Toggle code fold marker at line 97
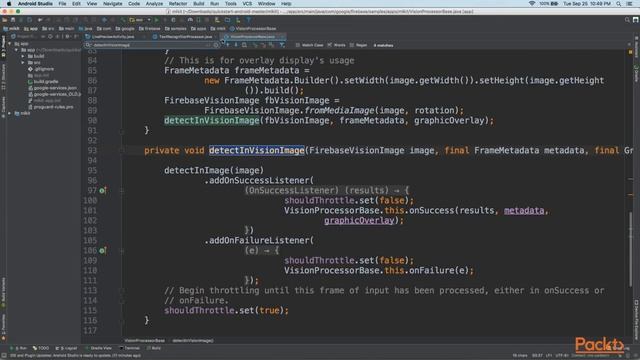Screen dimensions: 640x360 [122, 190]
